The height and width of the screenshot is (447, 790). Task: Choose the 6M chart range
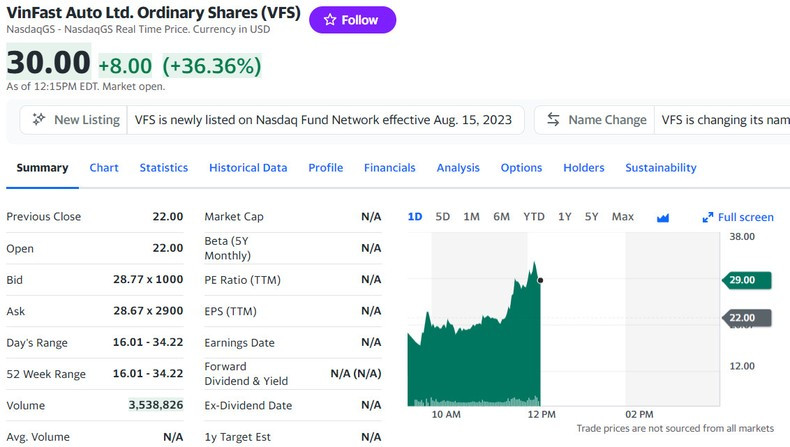[501, 217]
